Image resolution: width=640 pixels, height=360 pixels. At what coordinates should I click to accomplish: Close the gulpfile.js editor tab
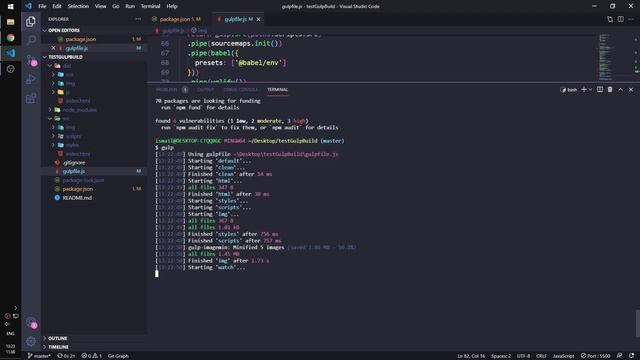tap(258, 19)
